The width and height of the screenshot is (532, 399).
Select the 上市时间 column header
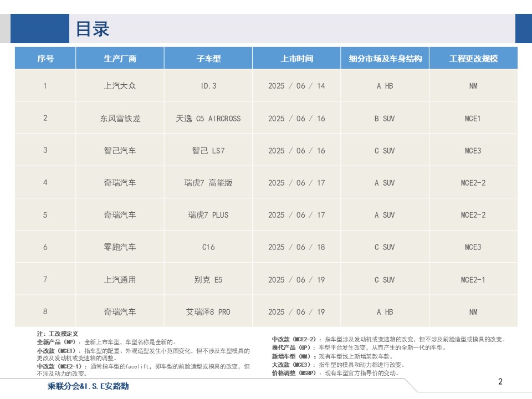pos(296,58)
